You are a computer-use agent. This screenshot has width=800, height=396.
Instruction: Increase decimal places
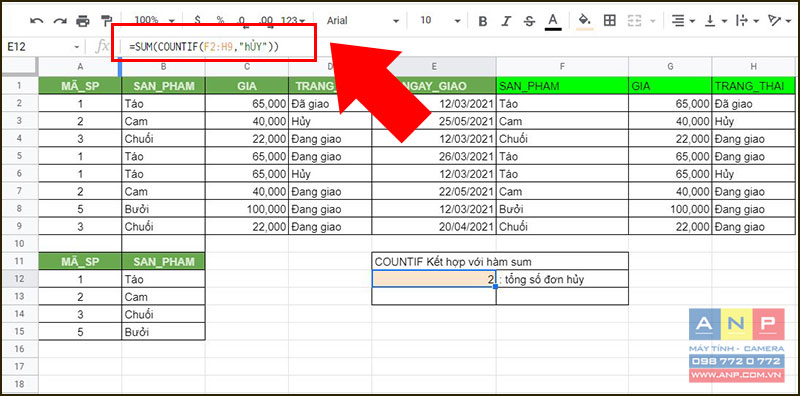point(266,20)
